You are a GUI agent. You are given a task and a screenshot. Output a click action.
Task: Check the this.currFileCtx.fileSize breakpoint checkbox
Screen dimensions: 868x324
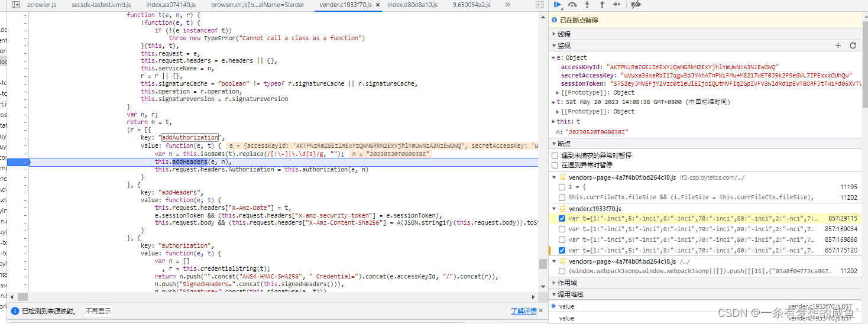pyautogui.click(x=562, y=197)
